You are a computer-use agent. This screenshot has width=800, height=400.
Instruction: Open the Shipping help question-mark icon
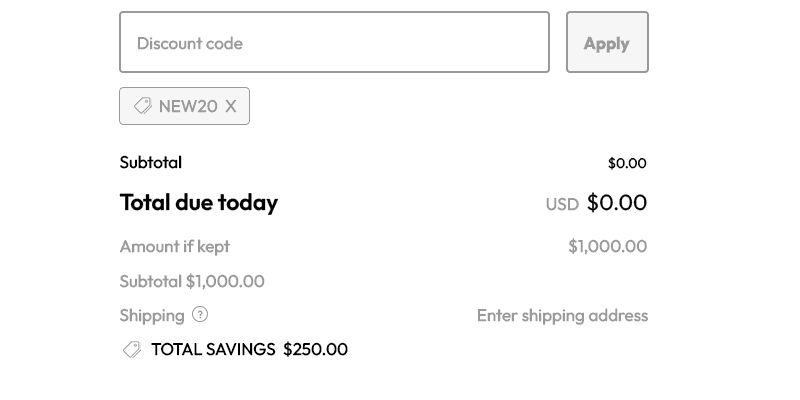click(x=200, y=314)
